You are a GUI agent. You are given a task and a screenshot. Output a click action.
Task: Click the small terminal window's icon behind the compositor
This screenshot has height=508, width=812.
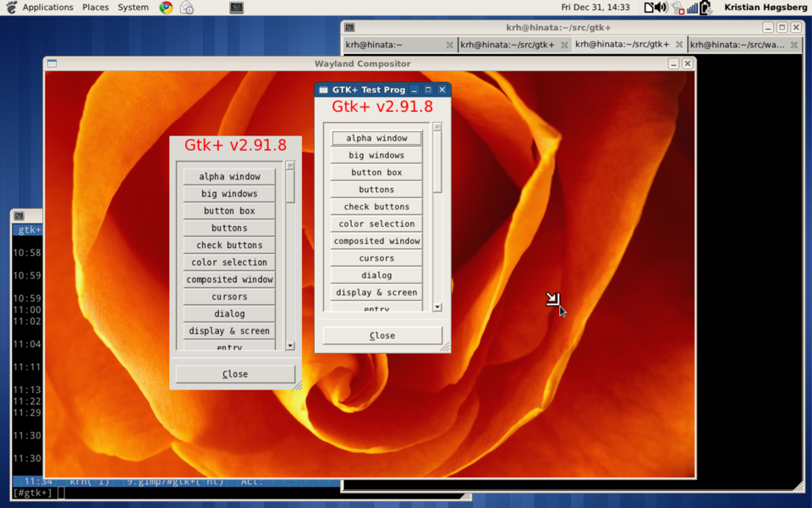pyautogui.click(x=19, y=216)
